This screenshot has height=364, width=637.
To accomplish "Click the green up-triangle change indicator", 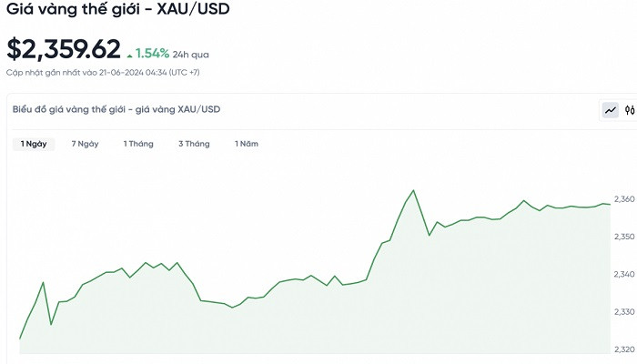I will (x=130, y=54).
